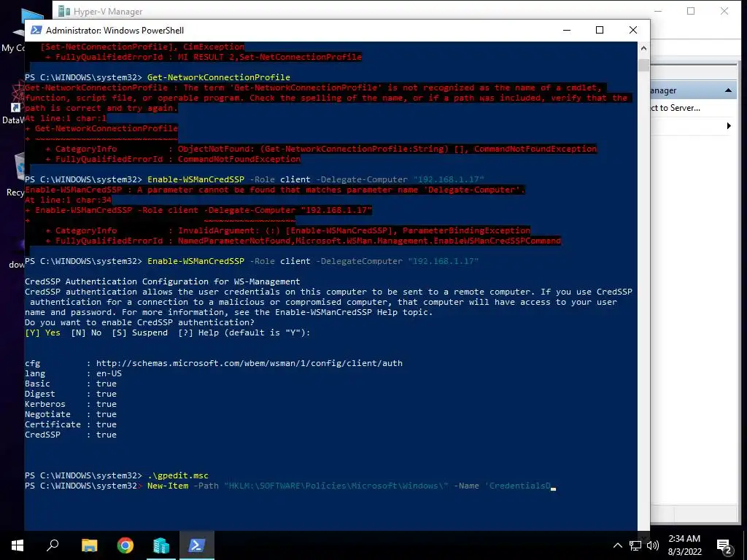This screenshot has width=747, height=560.
Task: Close the PowerShell window
Action: pyautogui.click(x=633, y=30)
